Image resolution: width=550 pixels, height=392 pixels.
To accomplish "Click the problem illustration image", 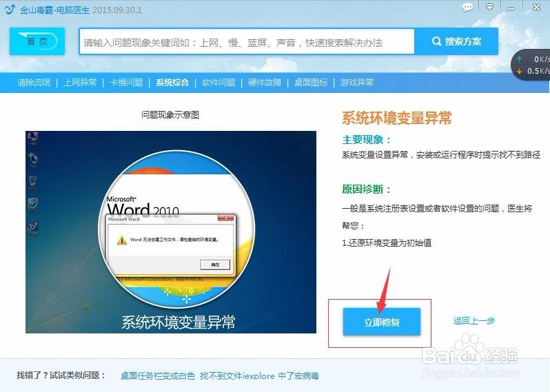I will (171, 232).
